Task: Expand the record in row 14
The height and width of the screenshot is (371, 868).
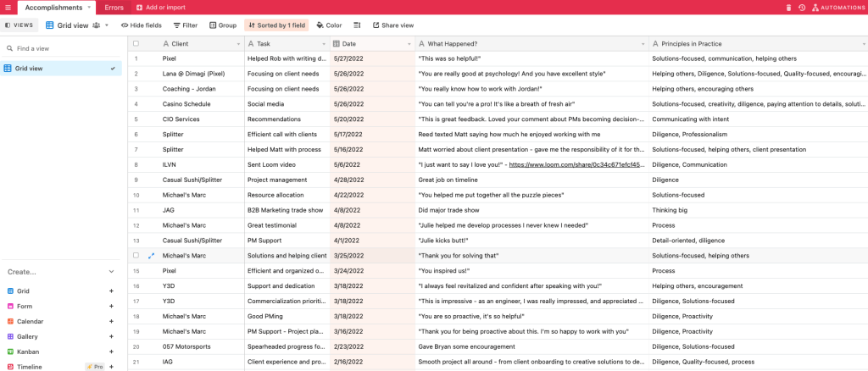Action: pos(151,255)
